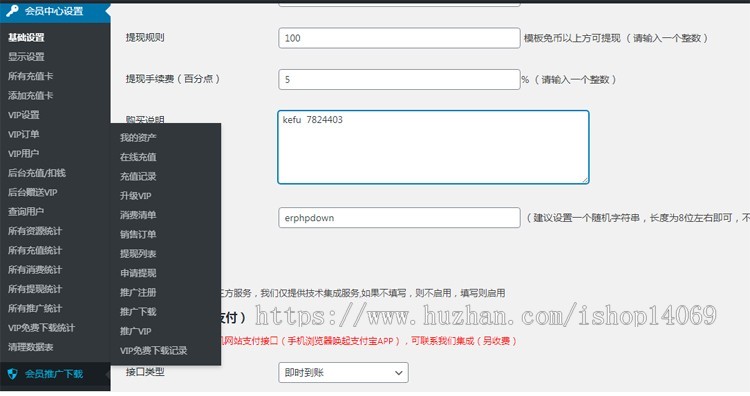Select 我的资产 in flyout submenu
This screenshot has width=750, height=396.
pyautogui.click(x=138, y=138)
